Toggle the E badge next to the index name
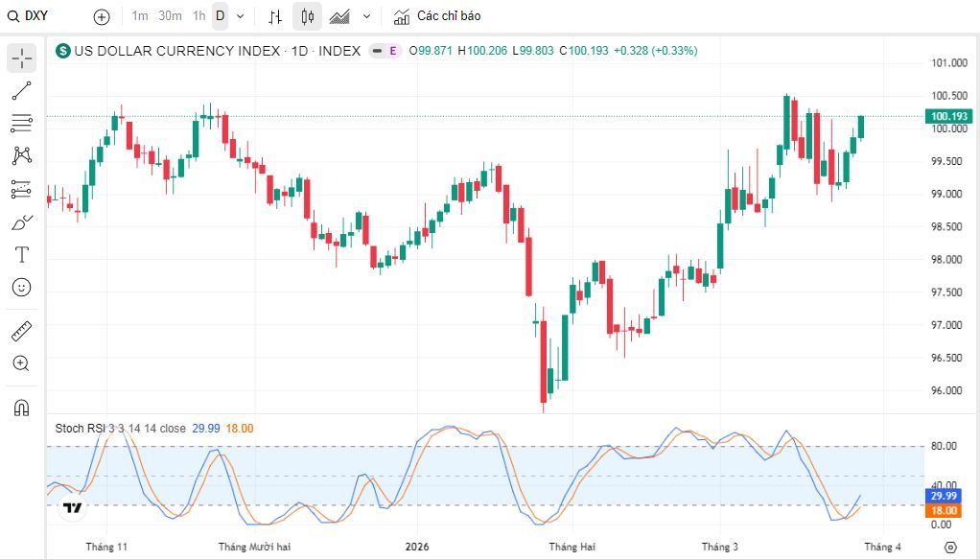Viewport: 980px width, 560px height. click(x=392, y=51)
